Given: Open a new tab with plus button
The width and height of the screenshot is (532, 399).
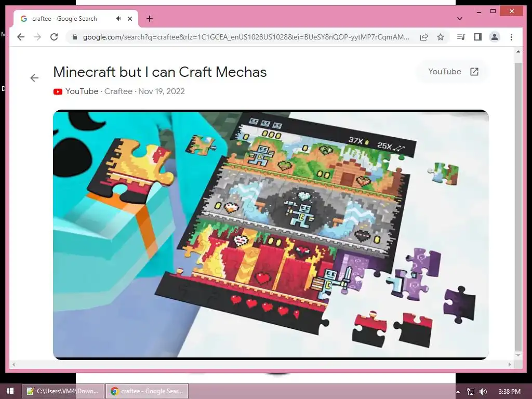Looking at the screenshot, I should tap(150, 19).
